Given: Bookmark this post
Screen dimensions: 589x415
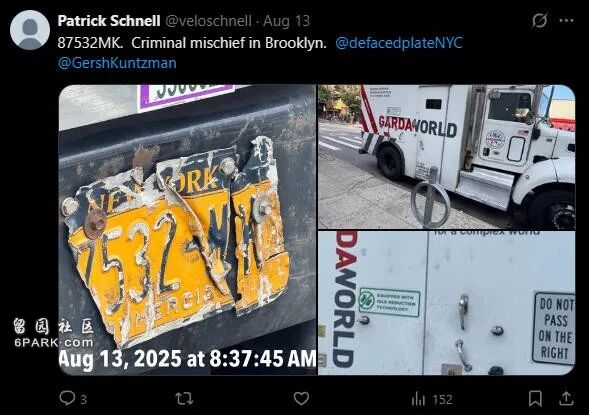Looking at the screenshot, I should tap(535, 398).
